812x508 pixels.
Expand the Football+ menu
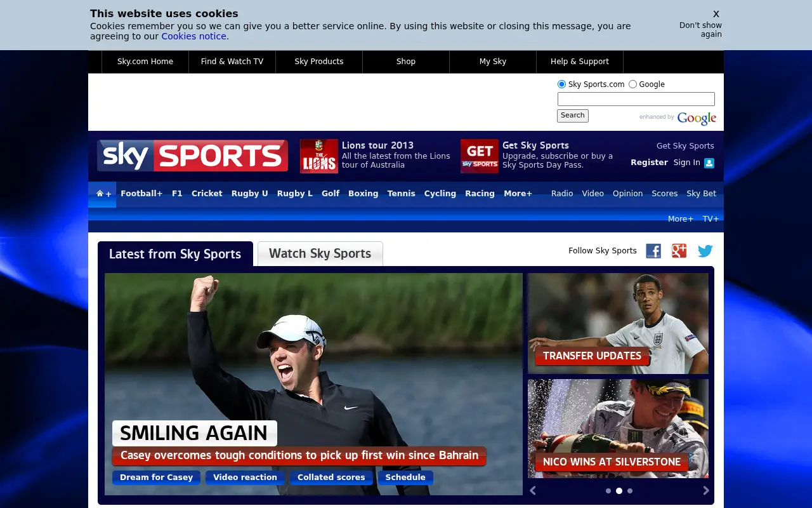[141, 194]
